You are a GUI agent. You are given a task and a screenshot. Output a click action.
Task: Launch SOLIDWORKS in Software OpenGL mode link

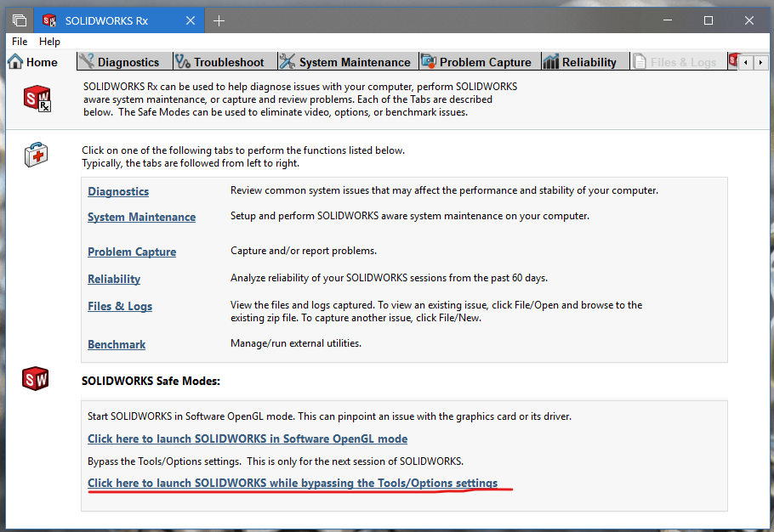248,439
